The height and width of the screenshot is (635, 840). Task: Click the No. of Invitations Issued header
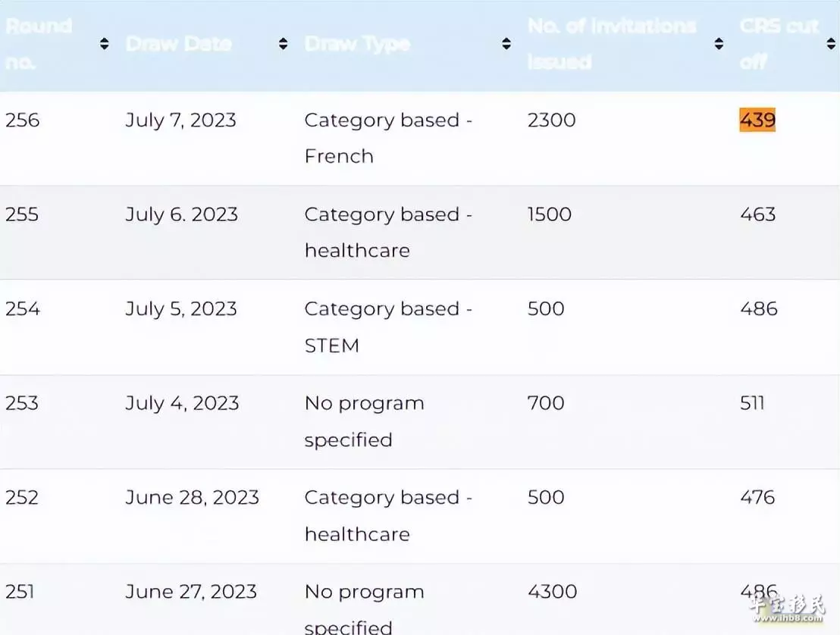[612, 44]
